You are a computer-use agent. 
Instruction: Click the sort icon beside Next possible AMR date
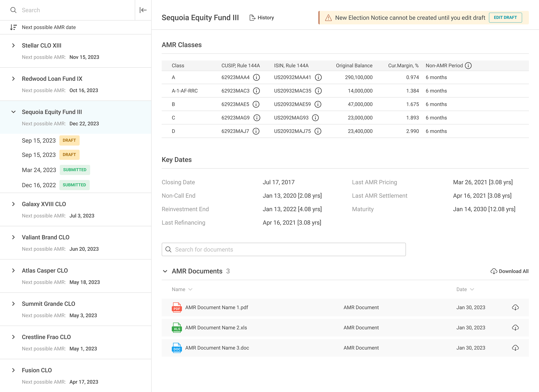13,27
